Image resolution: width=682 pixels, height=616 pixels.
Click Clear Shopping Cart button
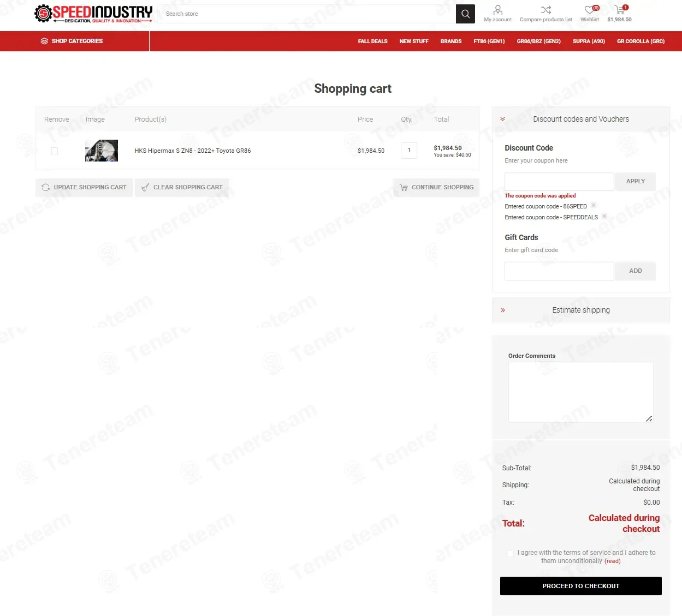click(x=182, y=187)
